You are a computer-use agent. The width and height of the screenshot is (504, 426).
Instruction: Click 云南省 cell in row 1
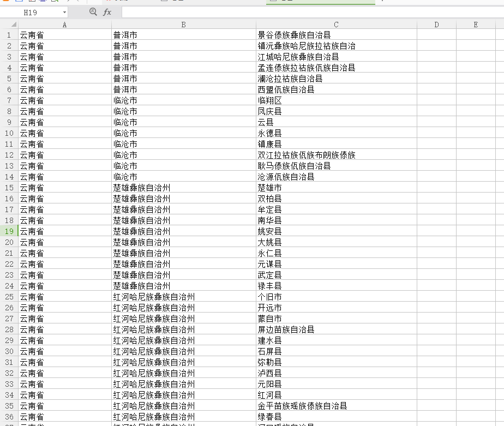point(64,35)
